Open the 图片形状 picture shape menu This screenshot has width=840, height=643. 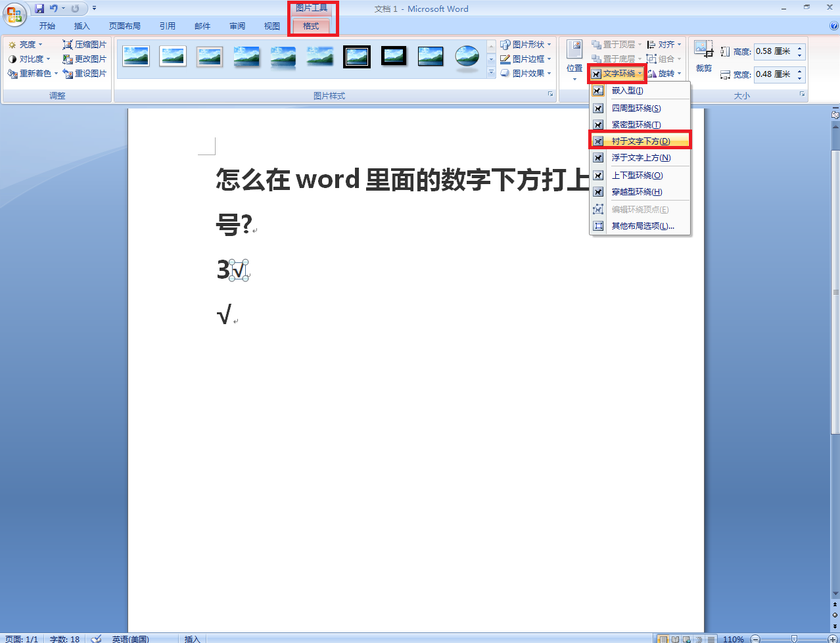click(x=525, y=45)
